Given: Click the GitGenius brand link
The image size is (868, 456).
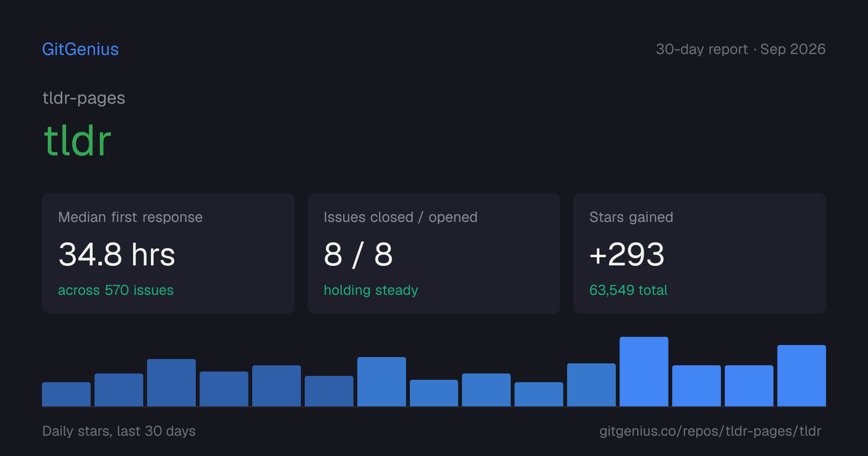Looking at the screenshot, I should point(81,49).
